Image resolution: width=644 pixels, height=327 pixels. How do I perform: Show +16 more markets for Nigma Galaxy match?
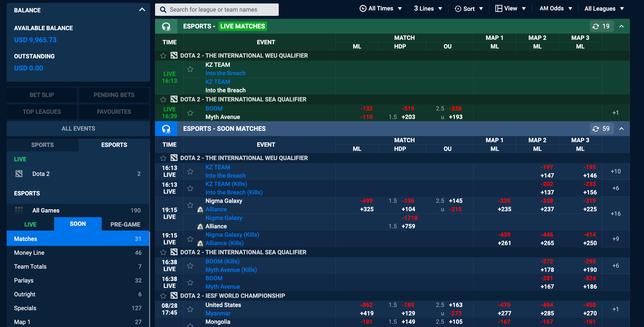tap(616, 213)
